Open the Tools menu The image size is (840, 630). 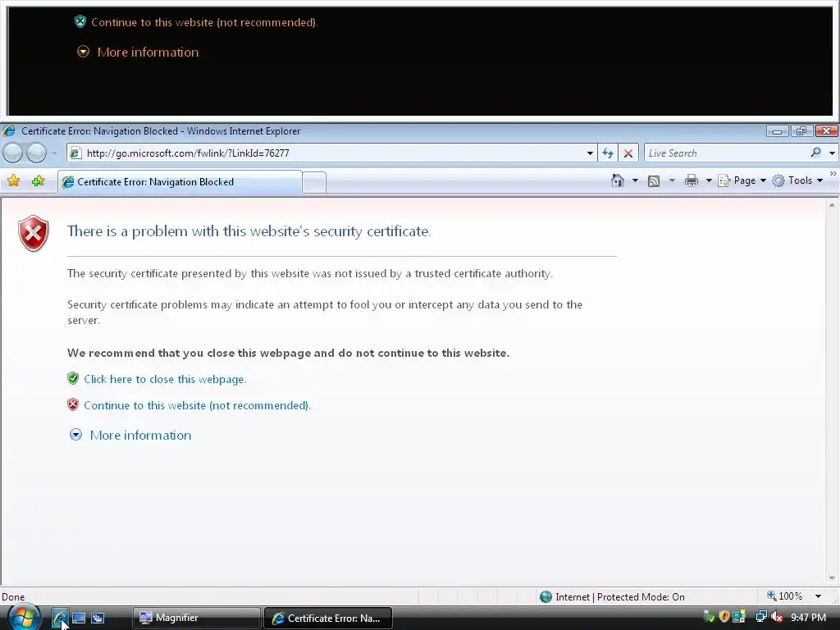[x=797, y=180]
